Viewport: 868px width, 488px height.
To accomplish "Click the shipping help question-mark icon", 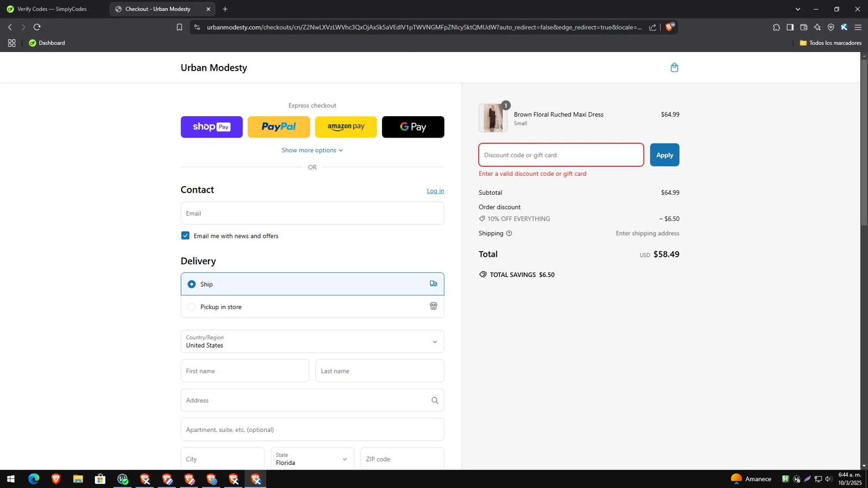I will pyautogui.click(x=509, y=234).
